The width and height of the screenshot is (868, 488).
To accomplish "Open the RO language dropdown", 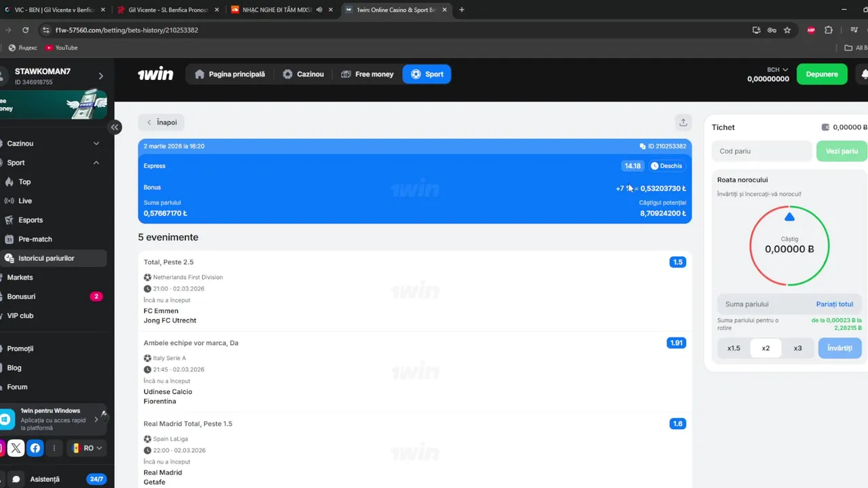I will [87, 448].
